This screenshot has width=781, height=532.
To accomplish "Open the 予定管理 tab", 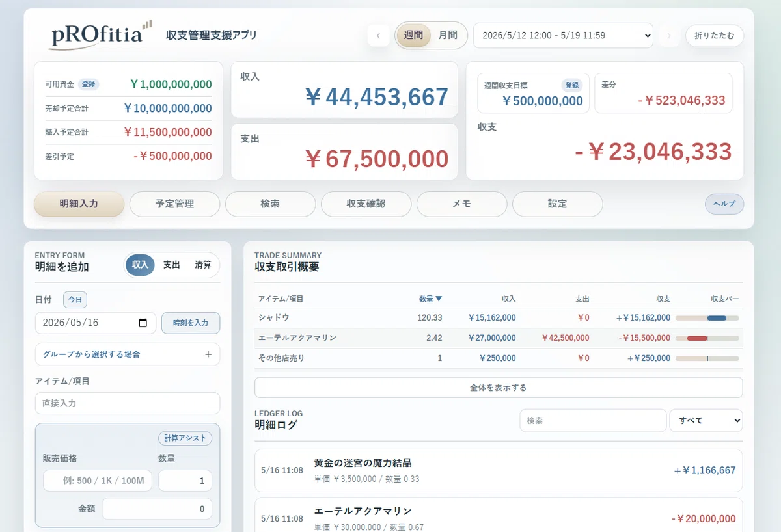I will pos(174,204).
